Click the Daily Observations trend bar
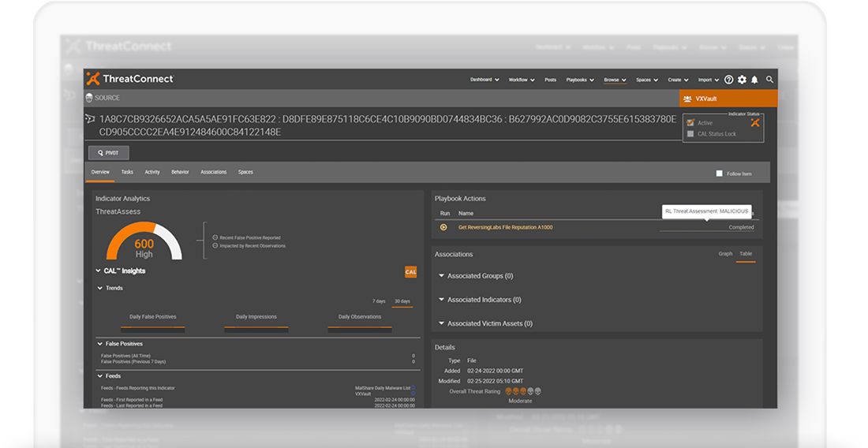The width and height of the screenshot is (868, 448). [x=360, y=328]
